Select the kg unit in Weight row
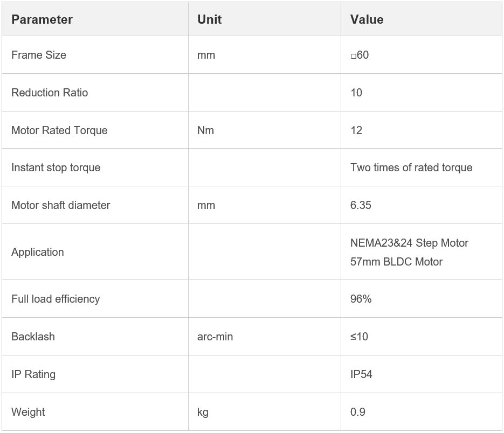The height and width of the screenshot is (433, 504). coord(203,412)
